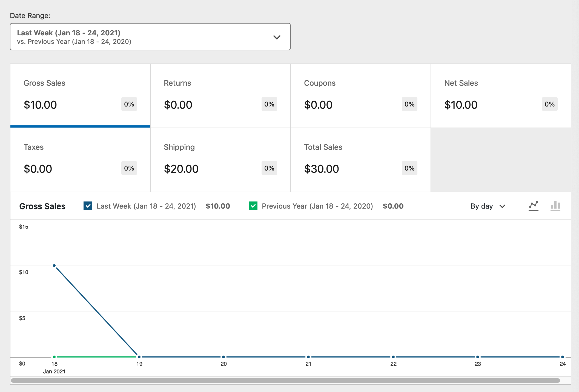Open the Date Range dropdown
The width and height of the screenshot is (579, 392).
pos(150,37)
